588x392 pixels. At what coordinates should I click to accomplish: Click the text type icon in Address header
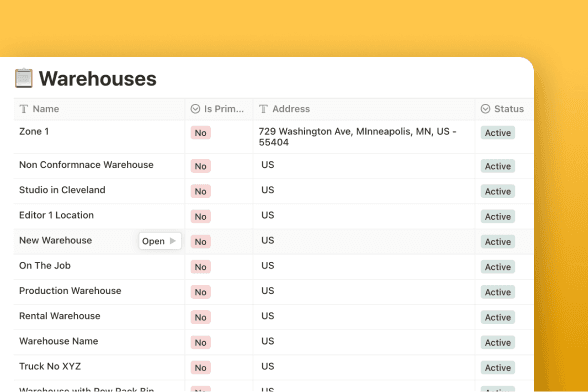click(x=264, y=109)
